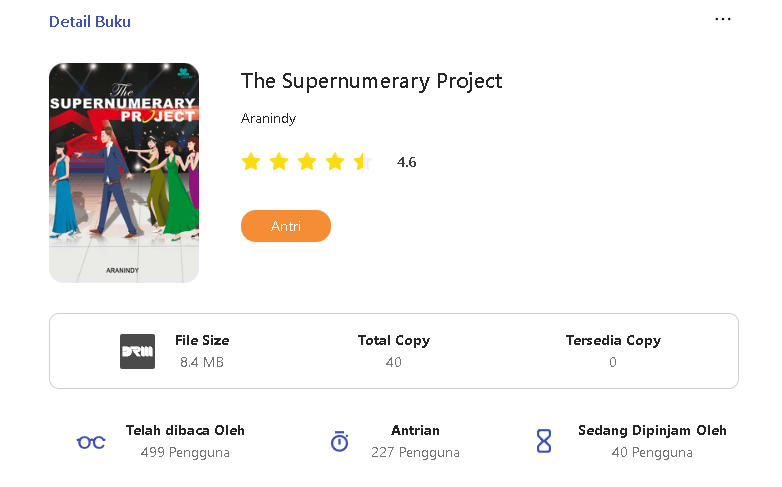Select the first rating star

(251, 162)
